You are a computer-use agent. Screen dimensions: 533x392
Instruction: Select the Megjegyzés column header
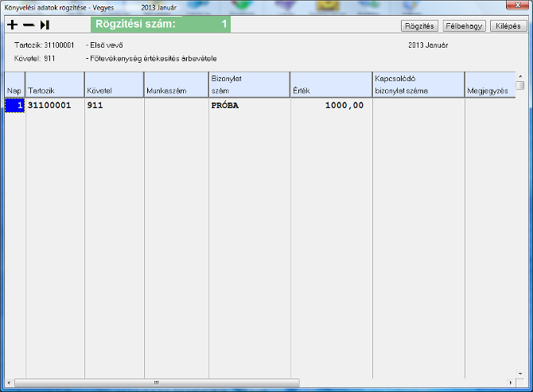click(487, 84)
